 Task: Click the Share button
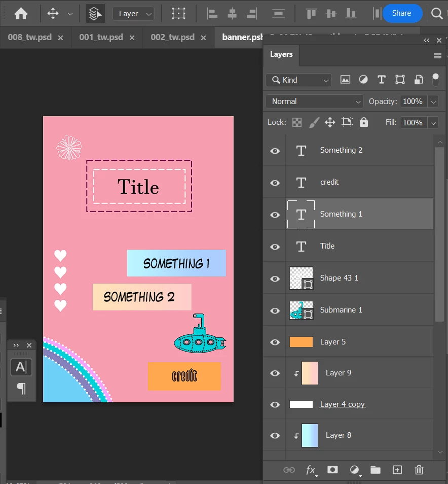(x=402, y=13)
